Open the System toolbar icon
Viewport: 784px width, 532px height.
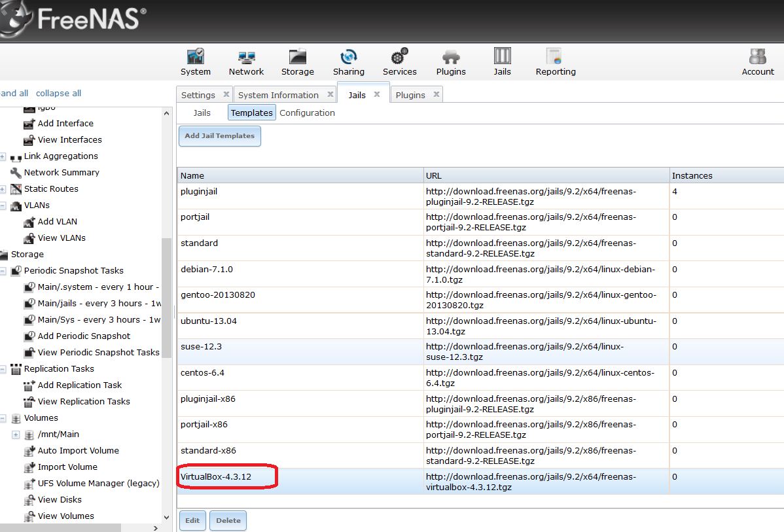pos(196,62)
